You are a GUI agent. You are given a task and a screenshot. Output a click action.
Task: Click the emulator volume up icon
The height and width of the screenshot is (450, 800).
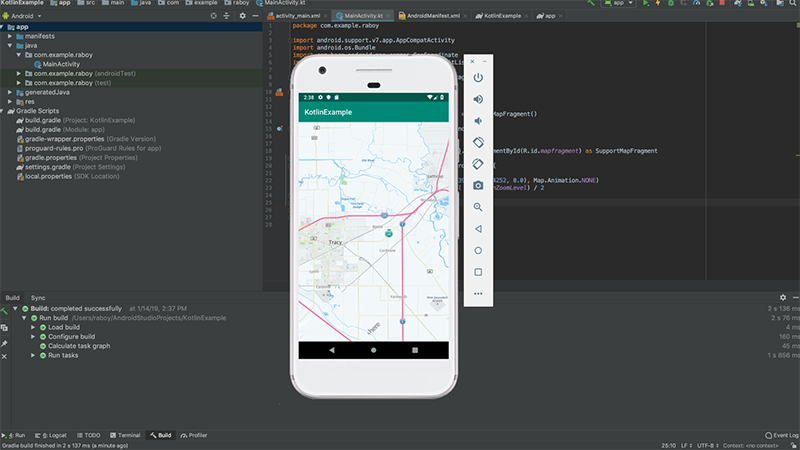478,99
